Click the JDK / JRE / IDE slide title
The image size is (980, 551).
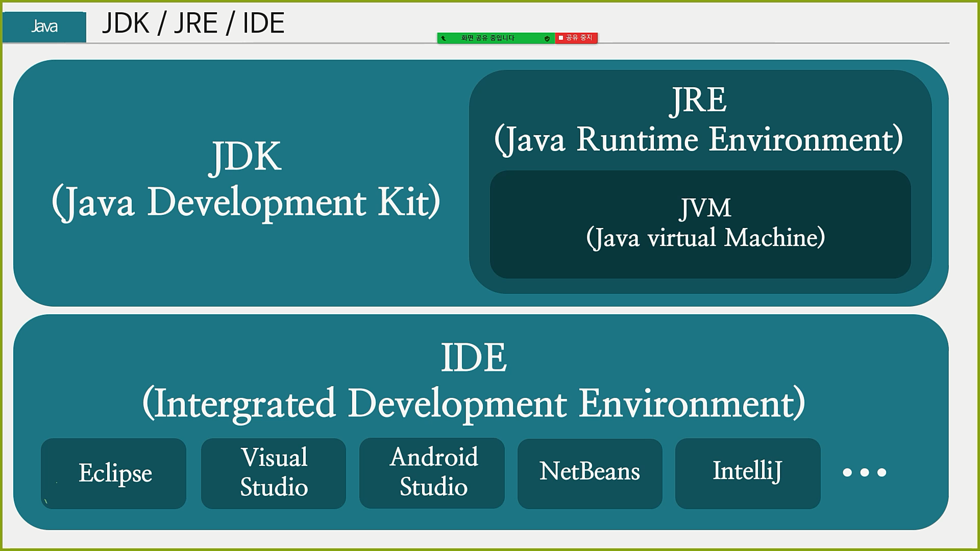coord(193,23)
